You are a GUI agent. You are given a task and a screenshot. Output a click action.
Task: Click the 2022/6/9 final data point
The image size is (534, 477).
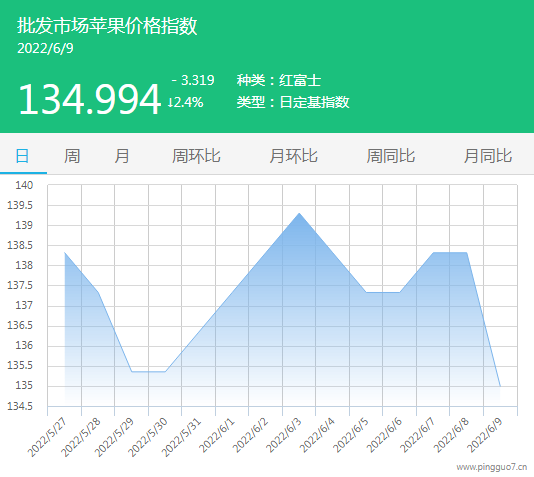coord(500,386)
